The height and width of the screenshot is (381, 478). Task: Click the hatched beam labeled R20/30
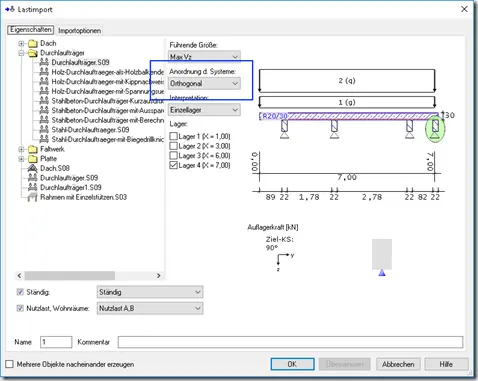click(x=349, y=116)
